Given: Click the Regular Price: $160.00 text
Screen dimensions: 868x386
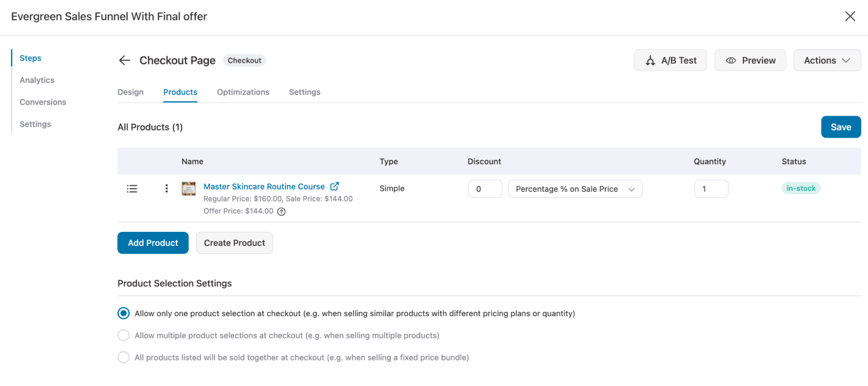Looking at the screenshot, I should (243, 199).
